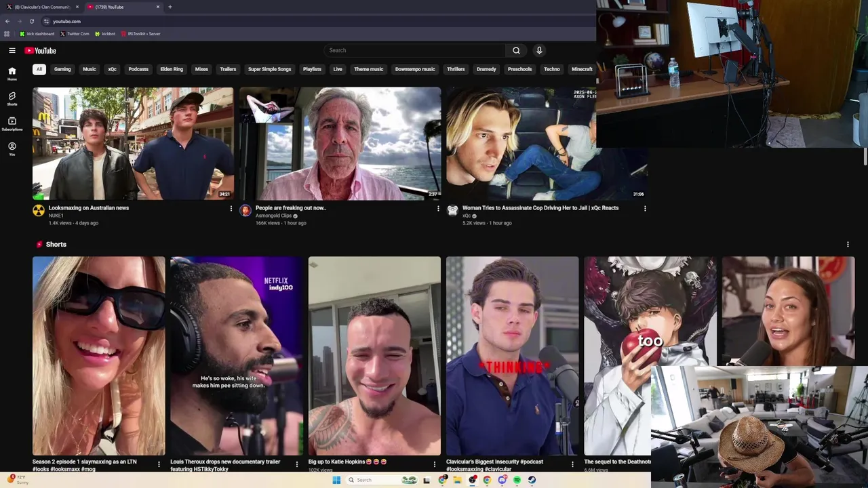Viewport: 868px width, 488px height.
Task: Select the Mixes filter chip
Action: tap(201, 69)
